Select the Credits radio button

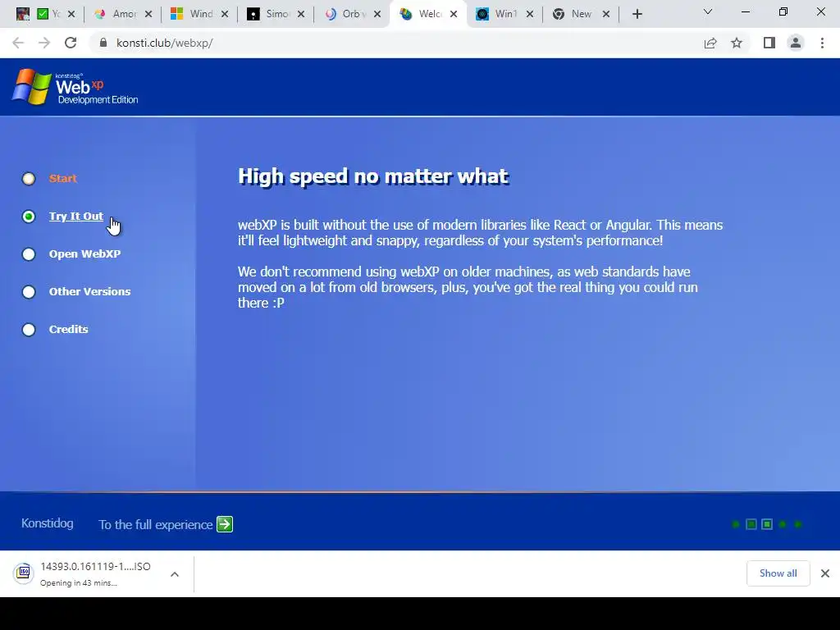pyautogui.click(x=29, y=330)
